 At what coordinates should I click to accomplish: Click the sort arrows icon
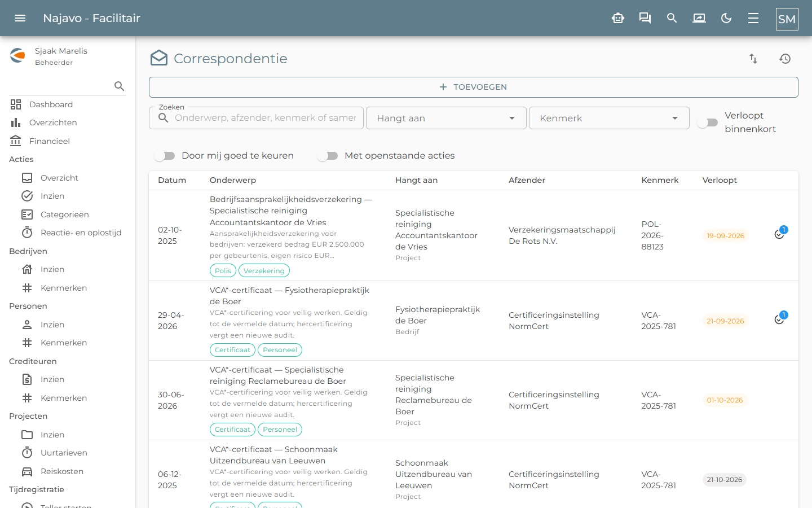[x=753, y=59]
